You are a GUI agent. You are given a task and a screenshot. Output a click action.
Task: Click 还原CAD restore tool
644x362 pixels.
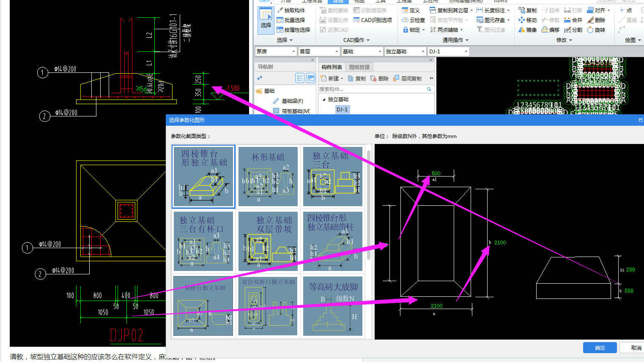[334, 30]
